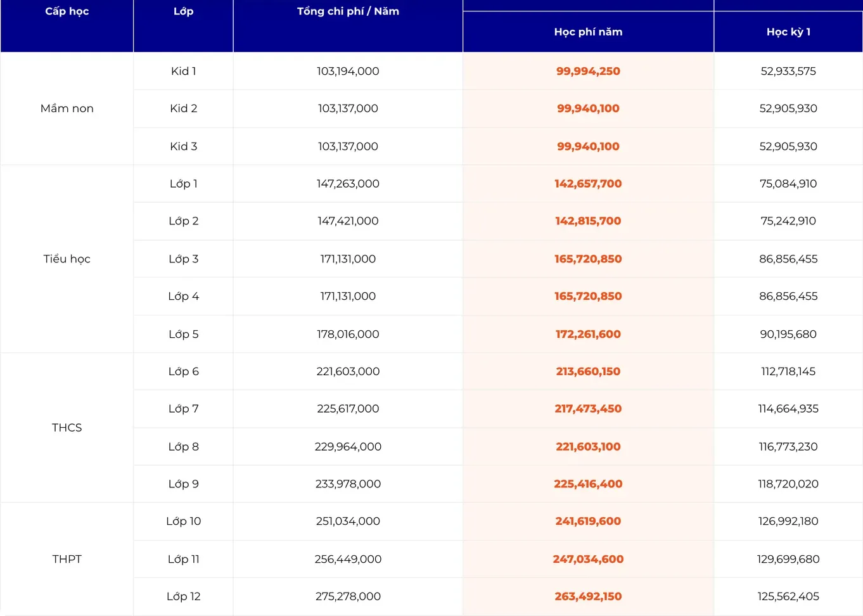The image size is (863, 616).
Task: Select total cost '171,131,000' in Lớp 3 row
Action: tap(348, 259)
